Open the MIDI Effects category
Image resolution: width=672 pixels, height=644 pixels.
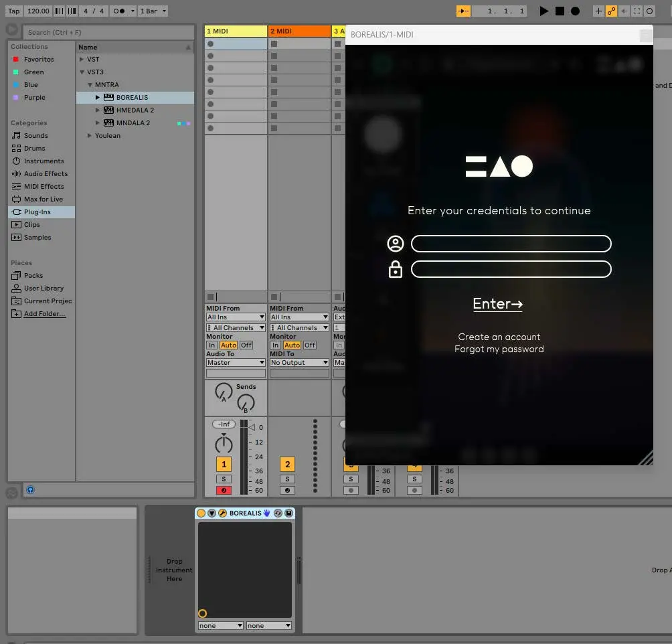tap(44, 187)
